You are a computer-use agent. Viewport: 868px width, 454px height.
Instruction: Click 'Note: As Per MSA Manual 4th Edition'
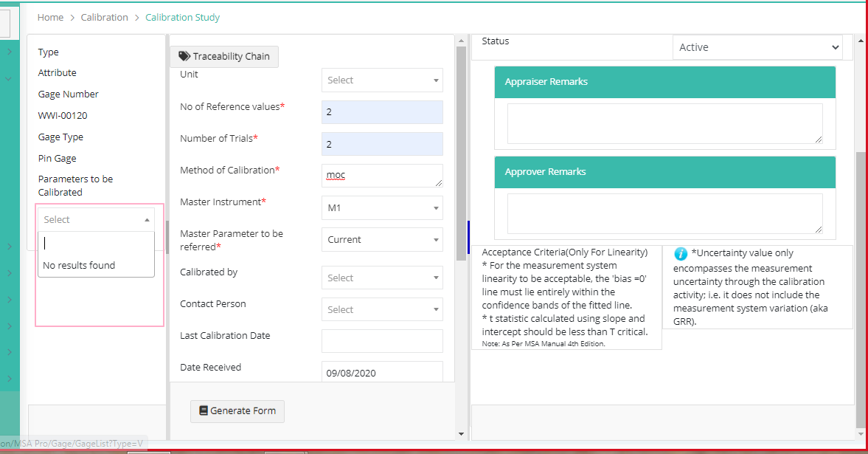[x=543, y=344]
